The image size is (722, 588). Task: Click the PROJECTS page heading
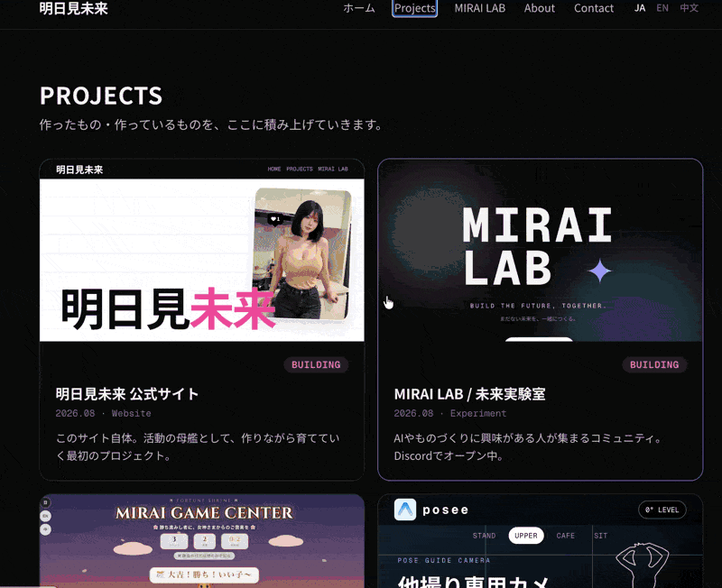[x=101, y=96]
